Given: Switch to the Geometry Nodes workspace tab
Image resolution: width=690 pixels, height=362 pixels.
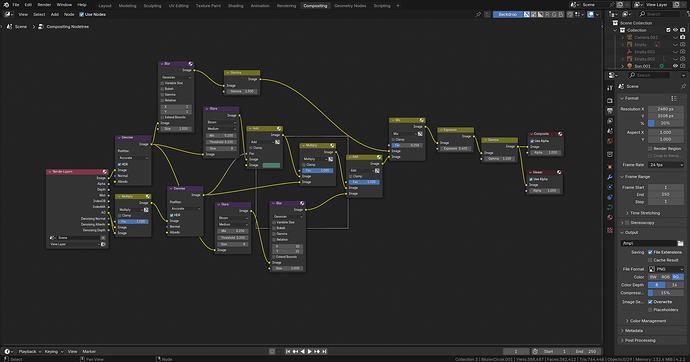Looking at the screenshot, I should tap(350, 6).
